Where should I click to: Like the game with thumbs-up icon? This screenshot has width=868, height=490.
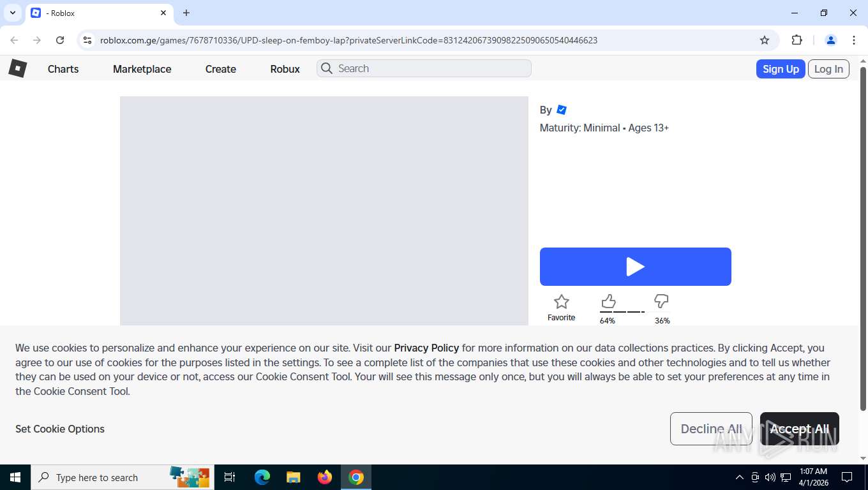[608, 301]
